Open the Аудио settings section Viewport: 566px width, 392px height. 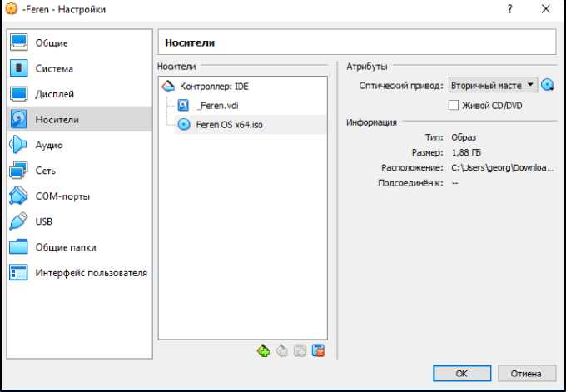coord(79,145)
